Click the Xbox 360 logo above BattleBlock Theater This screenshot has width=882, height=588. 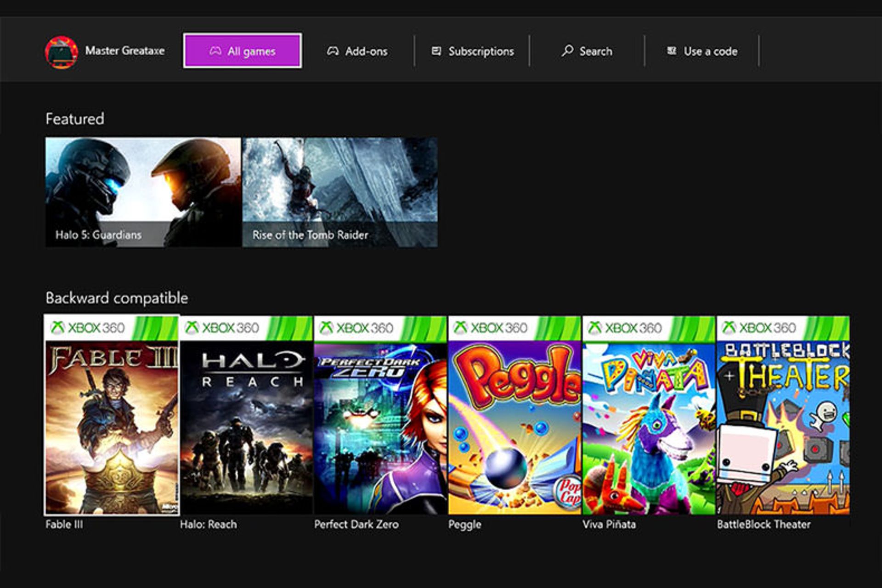(758, 328)
